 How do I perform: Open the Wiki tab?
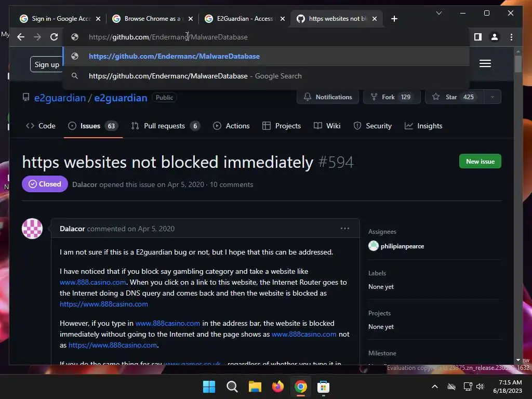pos(327,126)
